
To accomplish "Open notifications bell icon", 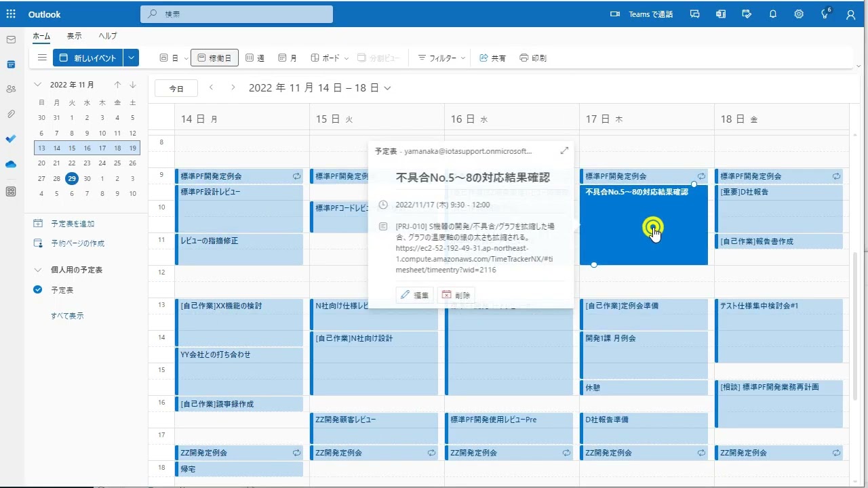I will click(773, 14).
